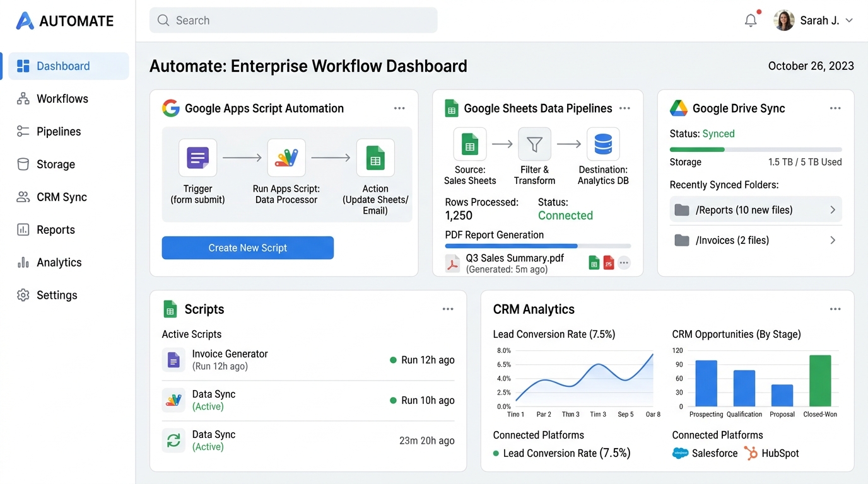Open Google Drive Sync card options menu
Viewport: 868px width, 484px height.
coord(835,108)
